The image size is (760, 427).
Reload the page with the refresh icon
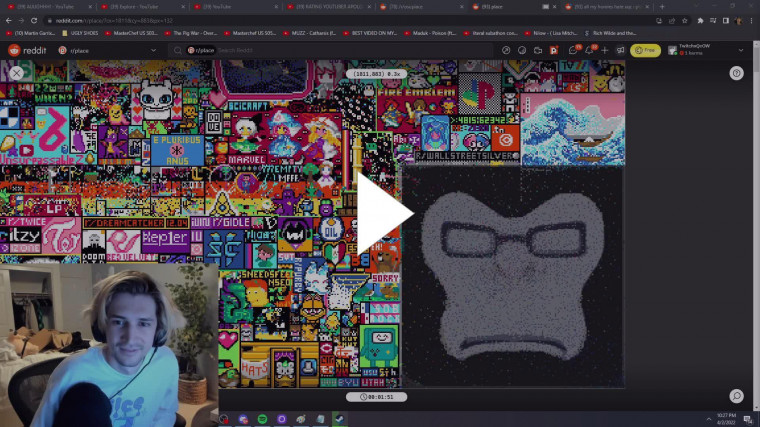click(x=34, y=21)
